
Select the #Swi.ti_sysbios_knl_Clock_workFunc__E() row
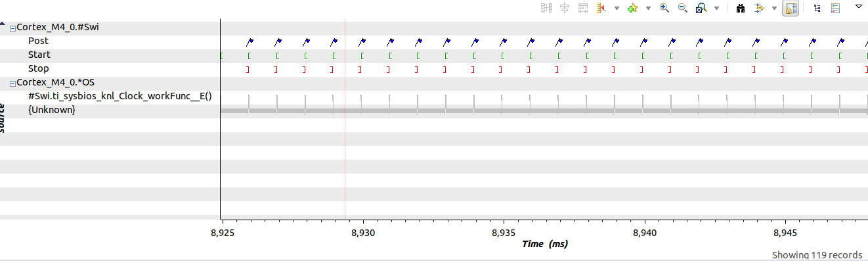120,96
